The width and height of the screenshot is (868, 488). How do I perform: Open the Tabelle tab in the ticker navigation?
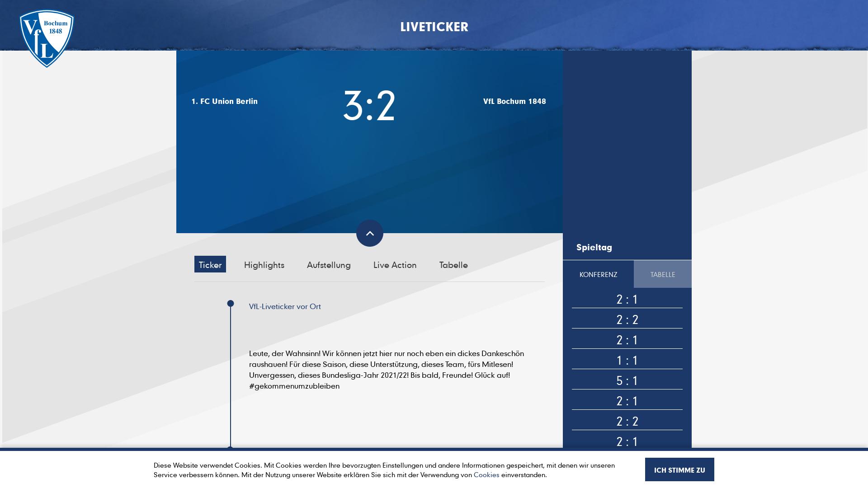(453, 265)
